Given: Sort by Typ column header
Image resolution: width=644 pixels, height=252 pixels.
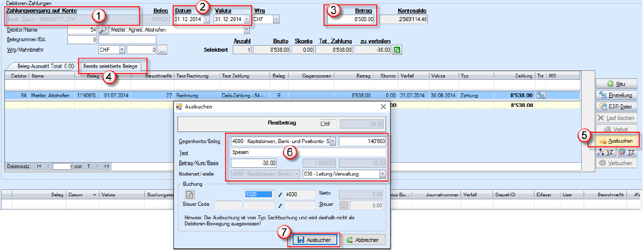Looking at the screenshot, I should tap(476, 76).
